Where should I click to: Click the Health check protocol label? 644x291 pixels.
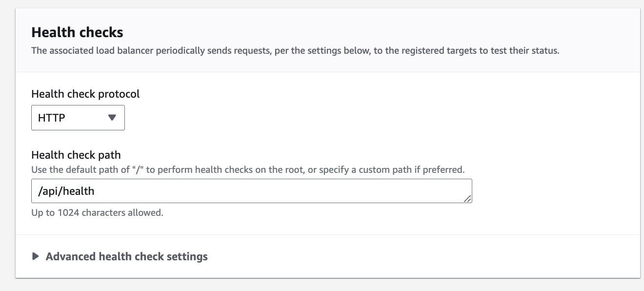(x=85, y=94)
